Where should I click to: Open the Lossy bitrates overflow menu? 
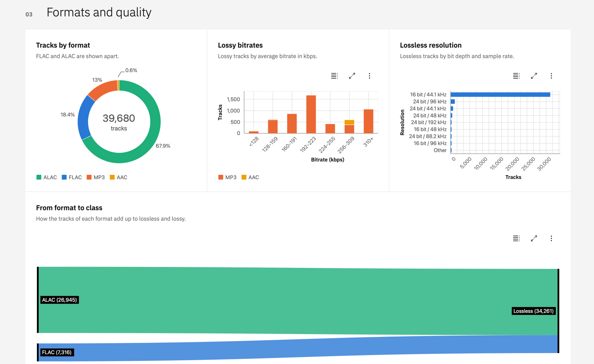[x=369, y=76]
